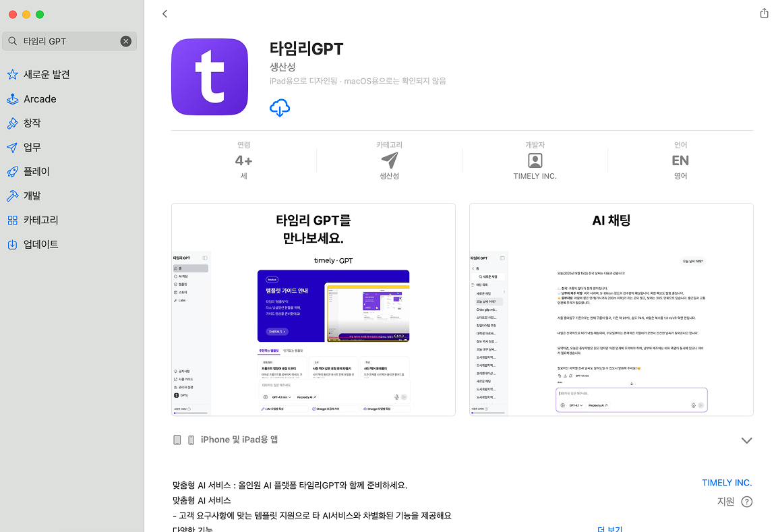Click the 카테고리 grid icon
This screenshot has height=532, width=778.
[12, 220]
